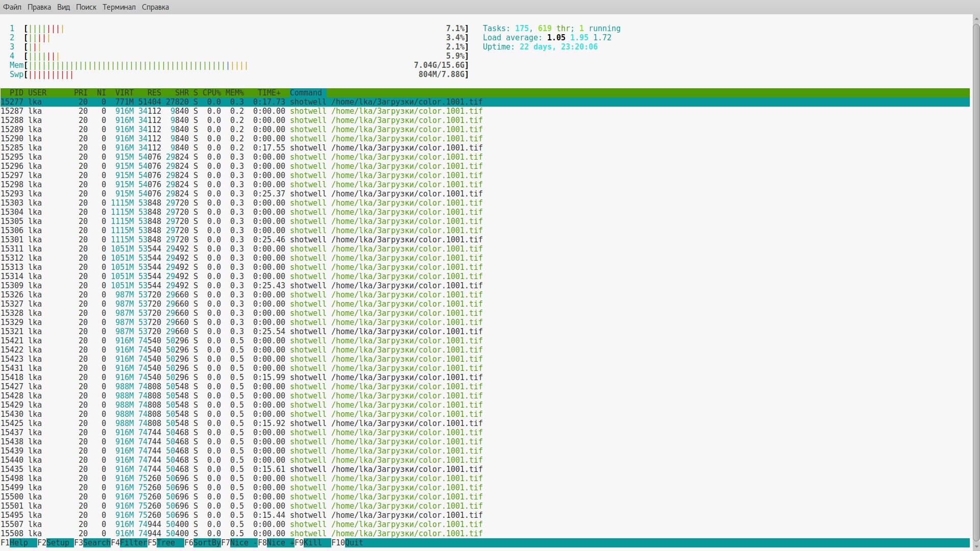Switch to F5 Tree view
980x551 pixels.
click(166, 543)
